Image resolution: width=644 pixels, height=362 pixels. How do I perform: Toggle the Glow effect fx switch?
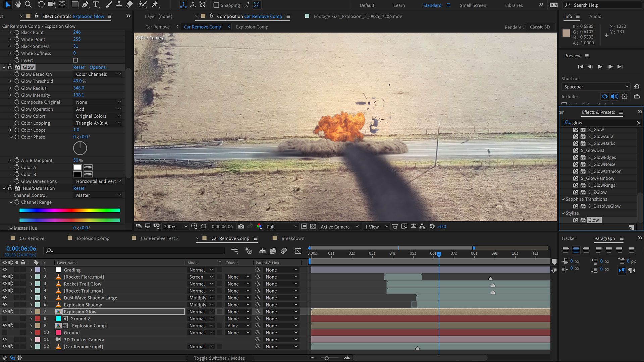coord(10,67)
